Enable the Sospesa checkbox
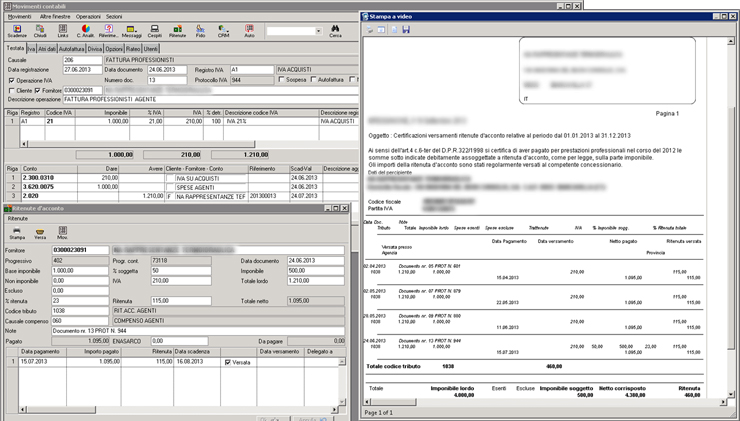The height and width of the screenshot is (421, 740). click(x=281, y=80)
